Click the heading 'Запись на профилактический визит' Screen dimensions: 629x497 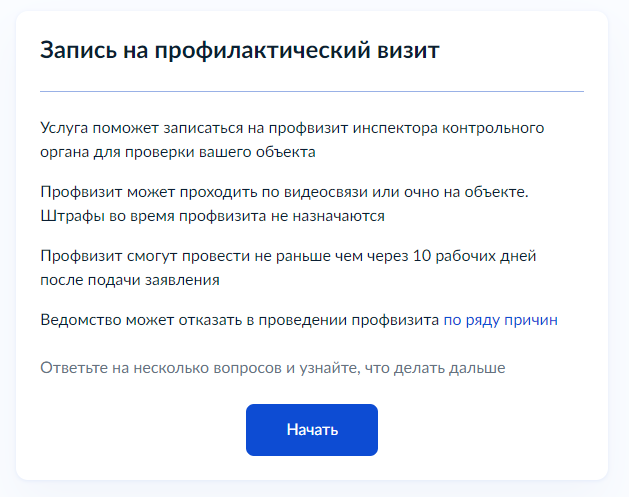click(x=240, y=51)
